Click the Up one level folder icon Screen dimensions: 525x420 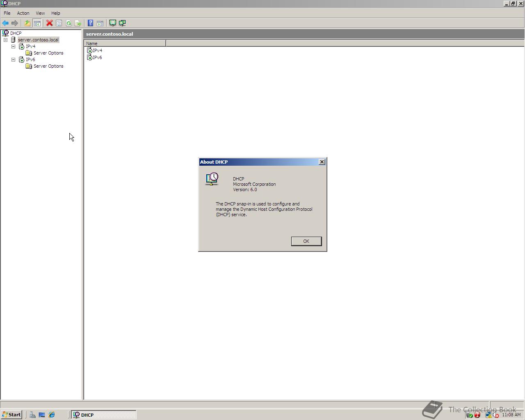tap(27, 23)
